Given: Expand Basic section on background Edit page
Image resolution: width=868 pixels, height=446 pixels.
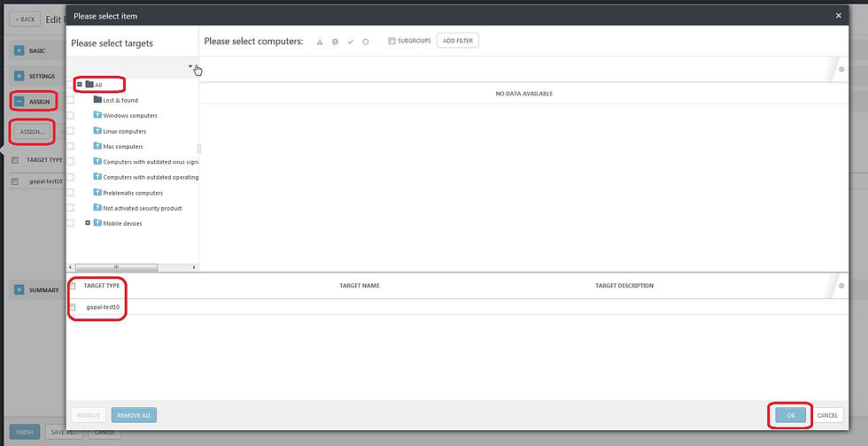Looking at the screenshot, I should [19, 51].
